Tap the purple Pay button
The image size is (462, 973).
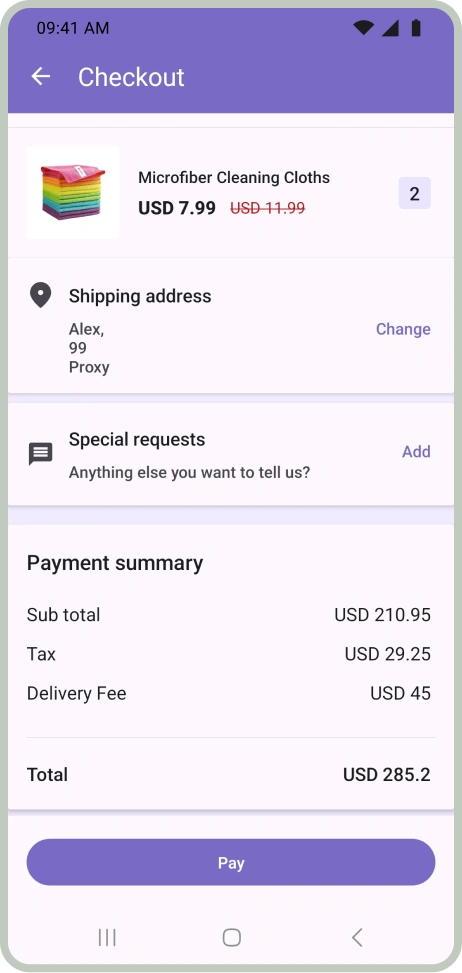click(x=231, y=863)
